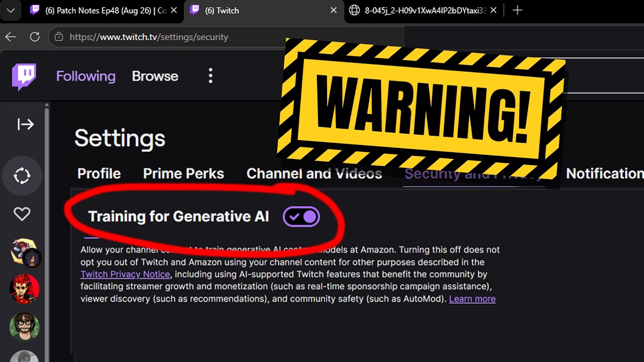644x362 pixels.
Task: Go to the Following page
Action: point(86,76)
